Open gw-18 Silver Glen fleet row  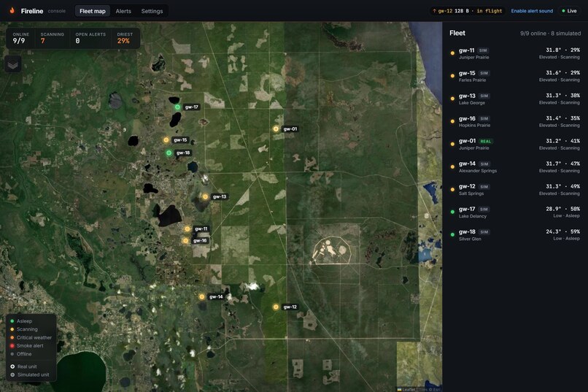515,235
